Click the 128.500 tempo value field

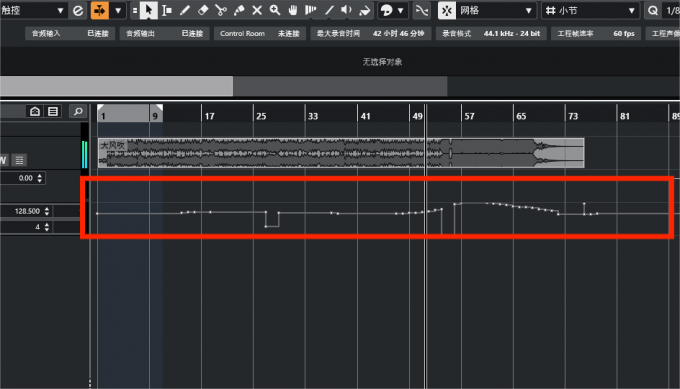[x=26, y=211]
